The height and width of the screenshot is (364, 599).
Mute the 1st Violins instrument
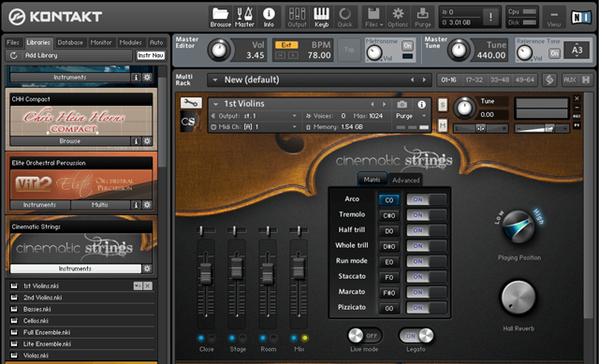click(443, 124)
